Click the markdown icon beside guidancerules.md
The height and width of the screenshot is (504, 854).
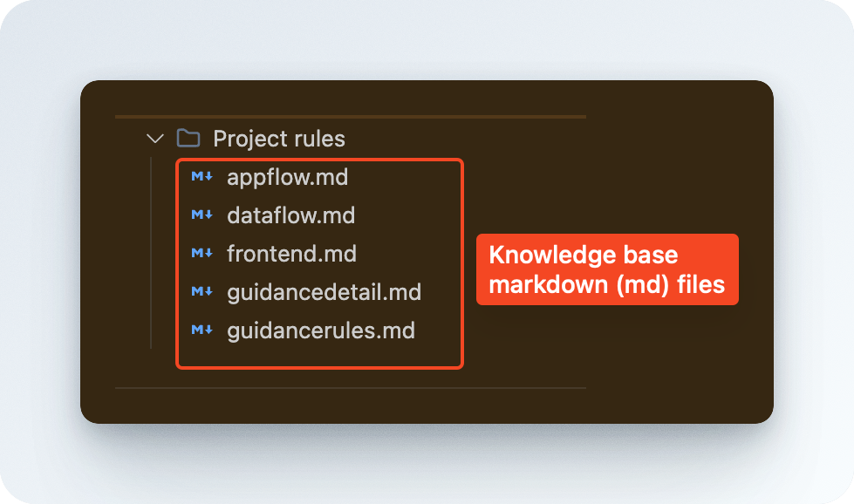[202, 330]
